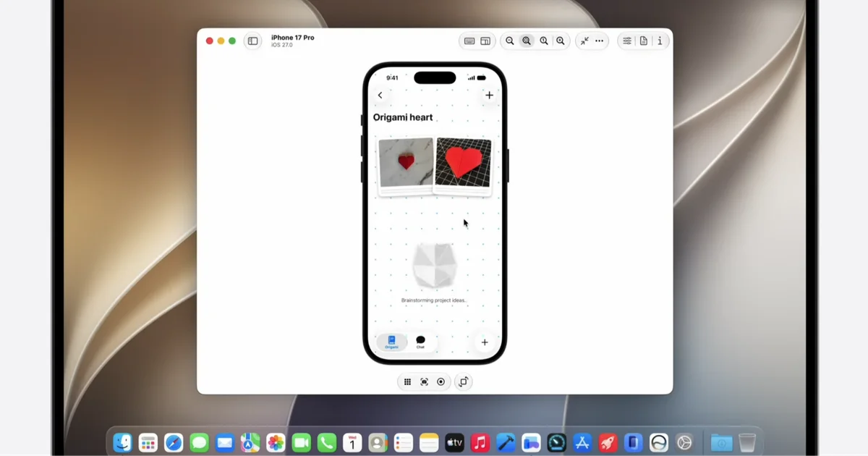Open Mail in the Dock
Image resolution: width=868 pixels, height=456 pixels.
pos(225,442)
